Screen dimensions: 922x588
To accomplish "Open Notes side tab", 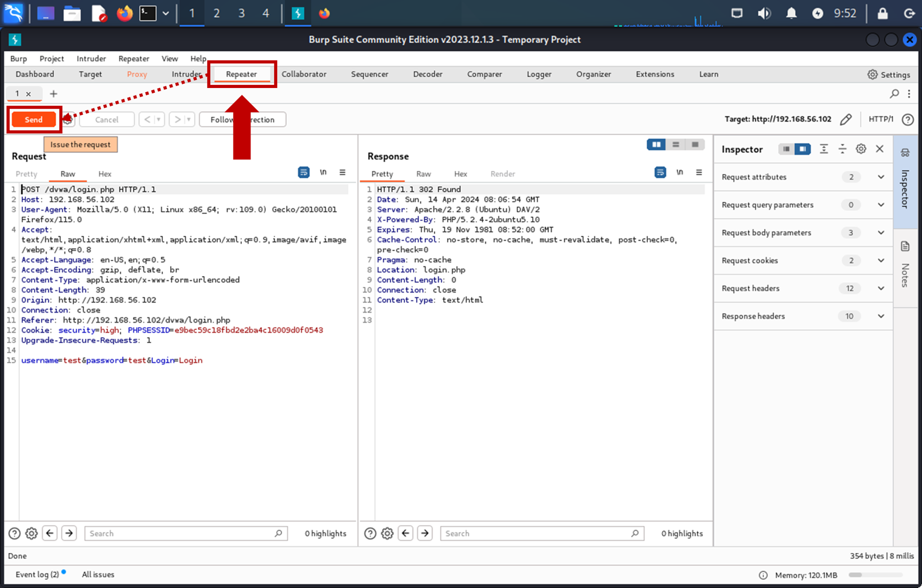I will coord(905,267).
